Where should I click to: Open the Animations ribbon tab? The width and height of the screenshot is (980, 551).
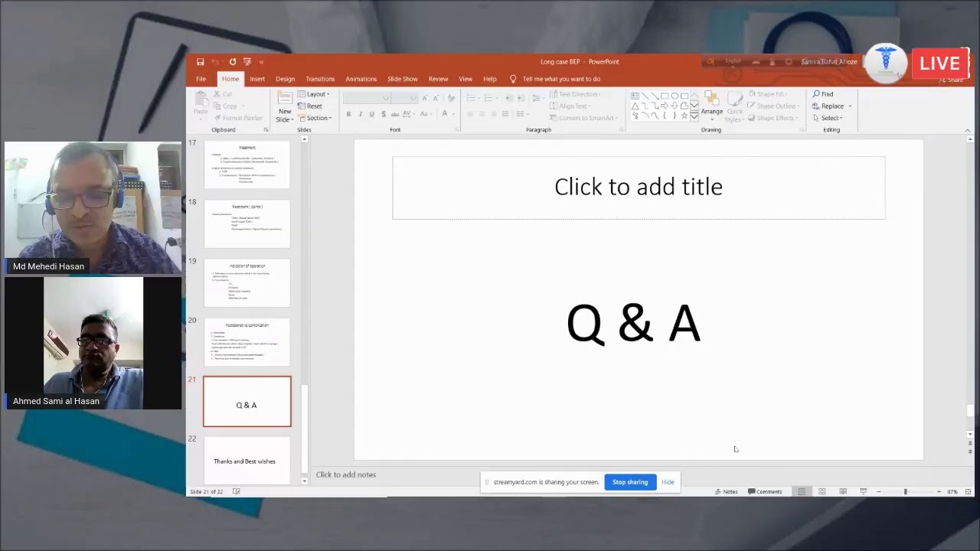point(361,79)
